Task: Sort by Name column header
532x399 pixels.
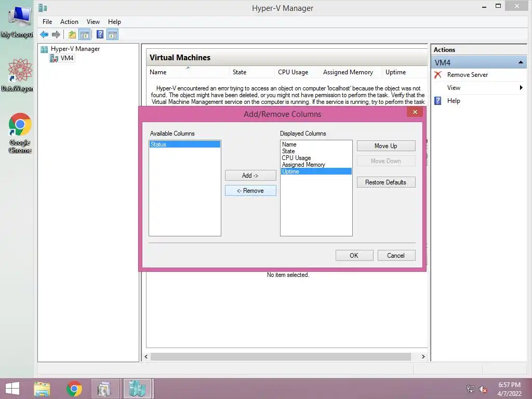Action: pos(188,72)
